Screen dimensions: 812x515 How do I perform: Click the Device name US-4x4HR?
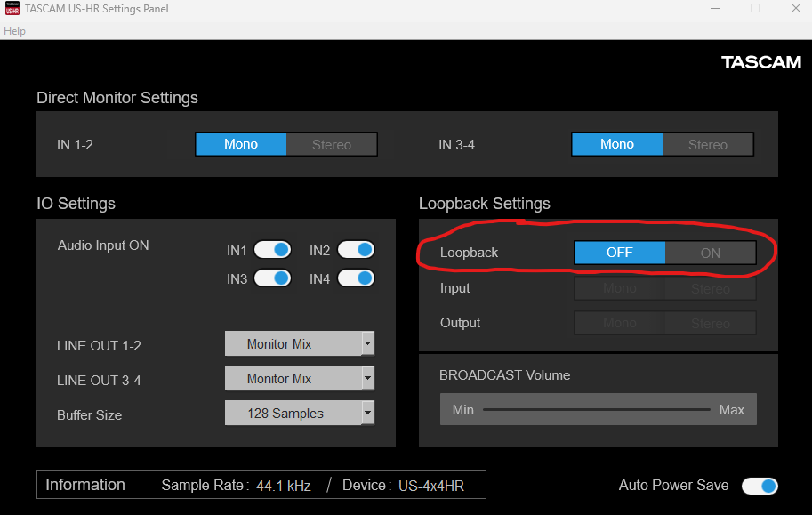(x=430, y=486)
